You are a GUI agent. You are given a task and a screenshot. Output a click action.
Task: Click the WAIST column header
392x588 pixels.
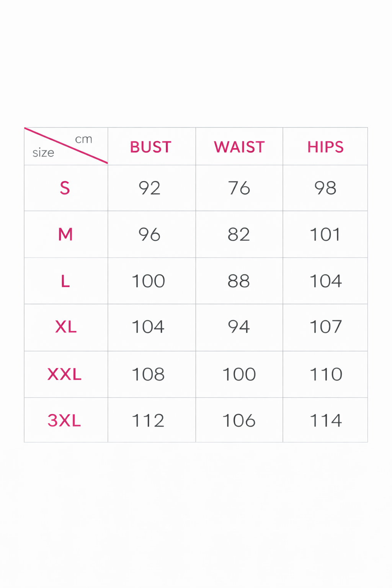(x=239, y=147)
